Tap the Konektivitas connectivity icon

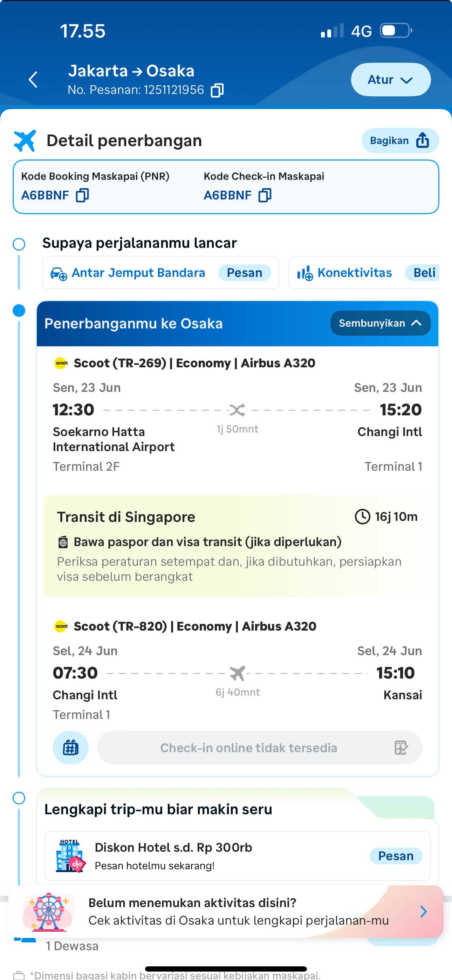click(305, 273)
